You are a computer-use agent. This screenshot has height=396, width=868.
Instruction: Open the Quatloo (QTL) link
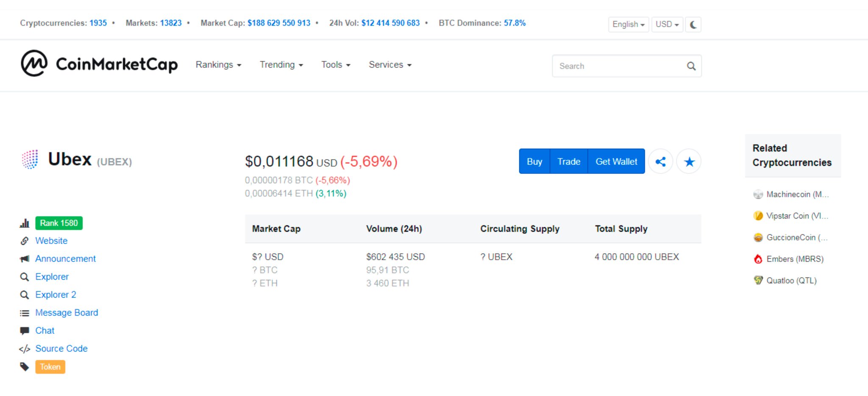[x=791, y=280]
